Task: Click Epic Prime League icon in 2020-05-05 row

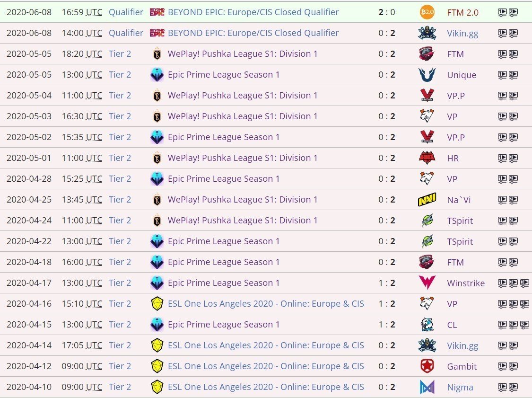Action: click(157, 75)
